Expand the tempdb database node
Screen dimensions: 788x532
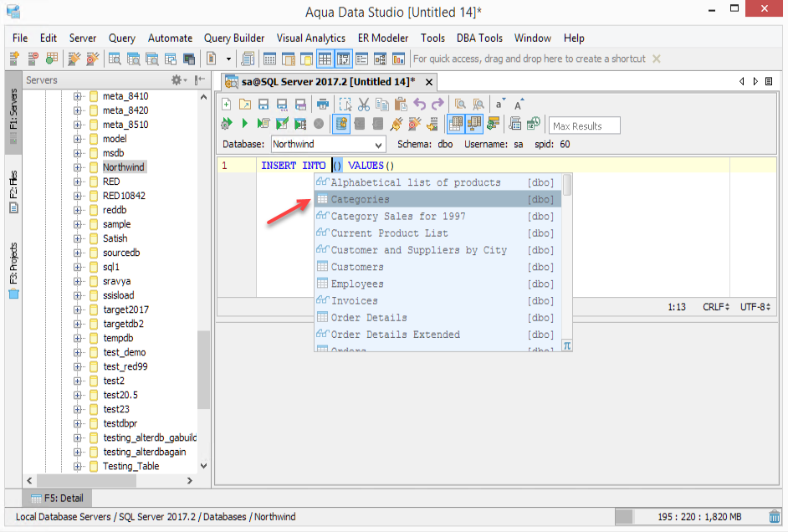coord(78,338)
